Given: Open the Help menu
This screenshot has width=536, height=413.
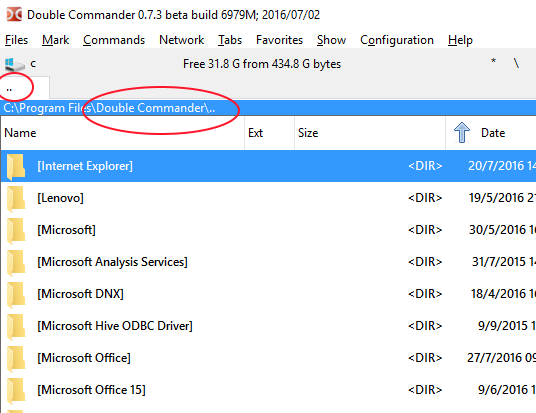Looking at the screenshot, I should pyautogui.click(x=460, y=40).
